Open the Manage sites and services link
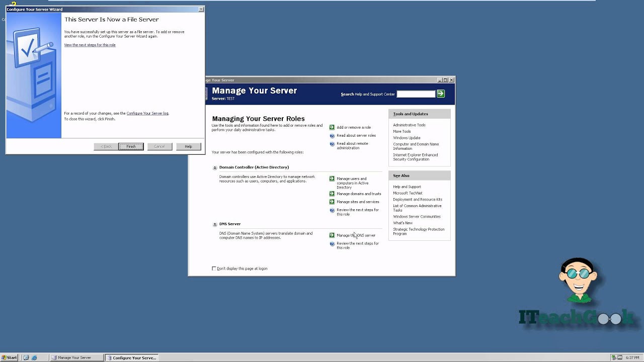Image resolution: width=644 pixels, height=362 pixels. tap(358, 202)
